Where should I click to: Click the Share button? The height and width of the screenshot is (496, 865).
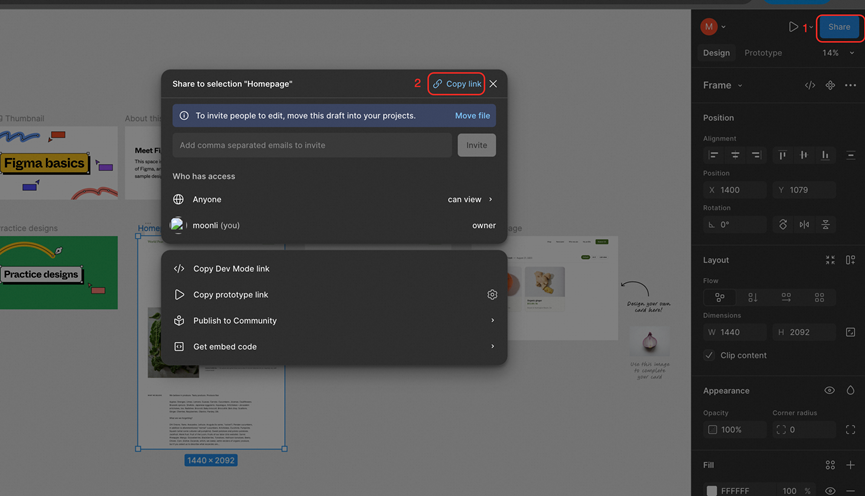[x=839, y=27]
